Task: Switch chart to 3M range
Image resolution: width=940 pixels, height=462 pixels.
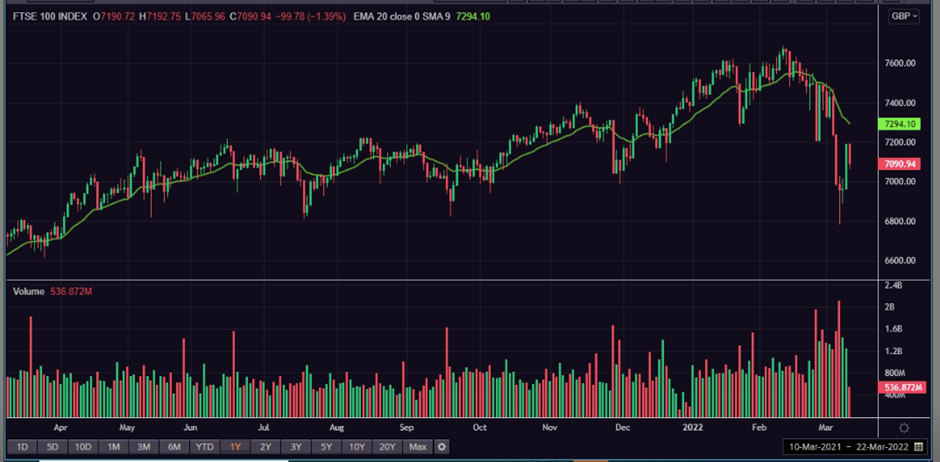Action: (x=143, y=447)
